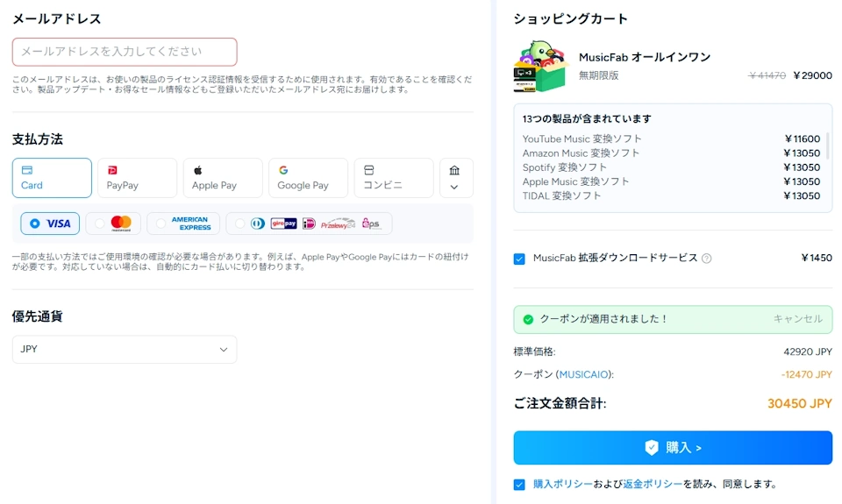The height and width of the screenshot is (504, 842).
Task: Click the 無期限版 license label
Action: click(599, 75)
